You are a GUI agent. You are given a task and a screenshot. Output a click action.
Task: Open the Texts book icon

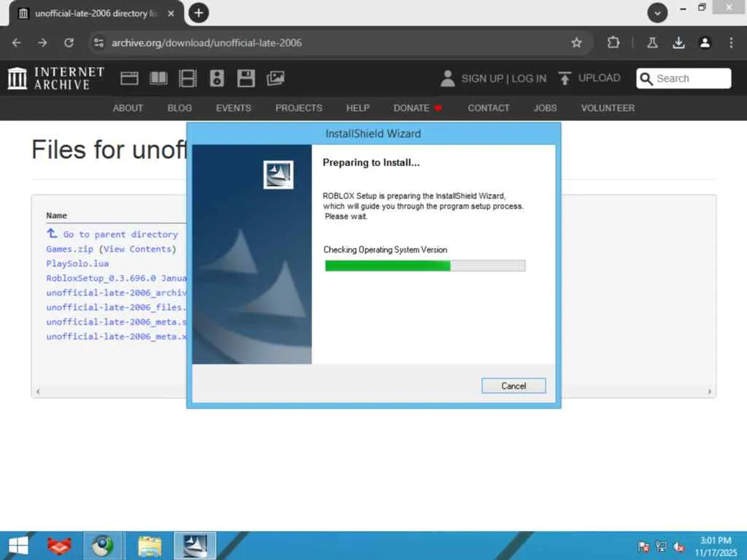tap(158, 78)
